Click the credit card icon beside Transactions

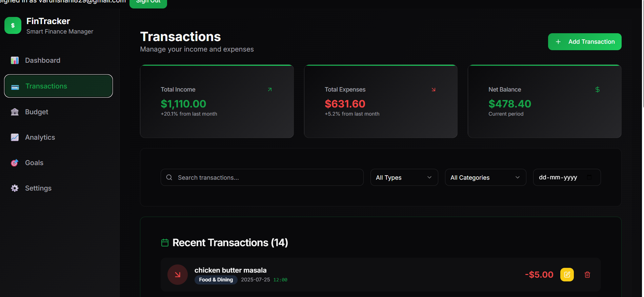point(15,86)
